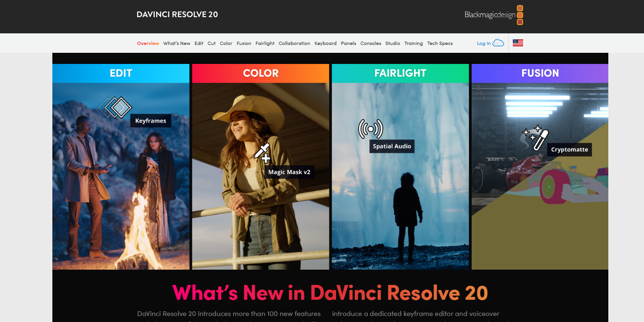Click the Cryptomatte label
Image resolution: width=644 pixels, height=322 pixels.
tap(569, 150)
